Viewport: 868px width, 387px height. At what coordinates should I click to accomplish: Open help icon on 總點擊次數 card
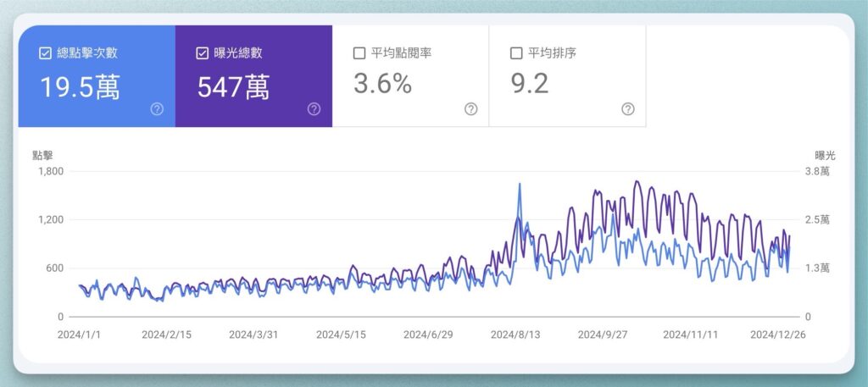click(x=157, y=109)
